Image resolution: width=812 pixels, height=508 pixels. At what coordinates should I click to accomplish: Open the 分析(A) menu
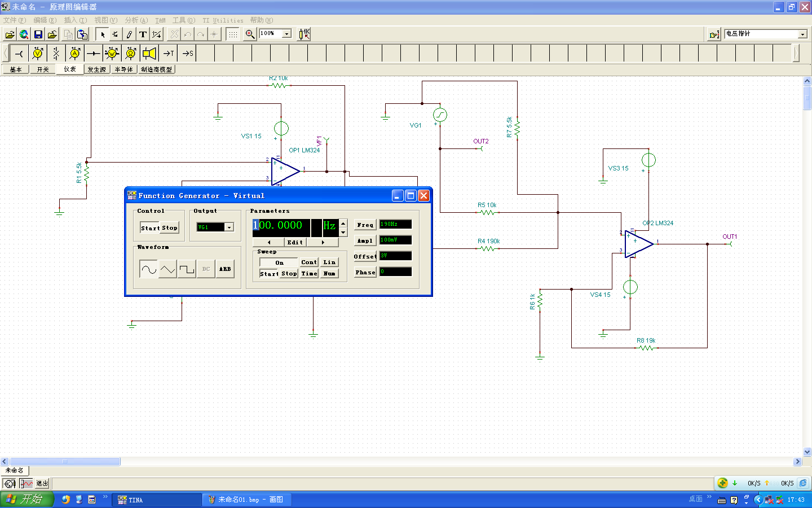pyautogui.click(x=136, y=20)
